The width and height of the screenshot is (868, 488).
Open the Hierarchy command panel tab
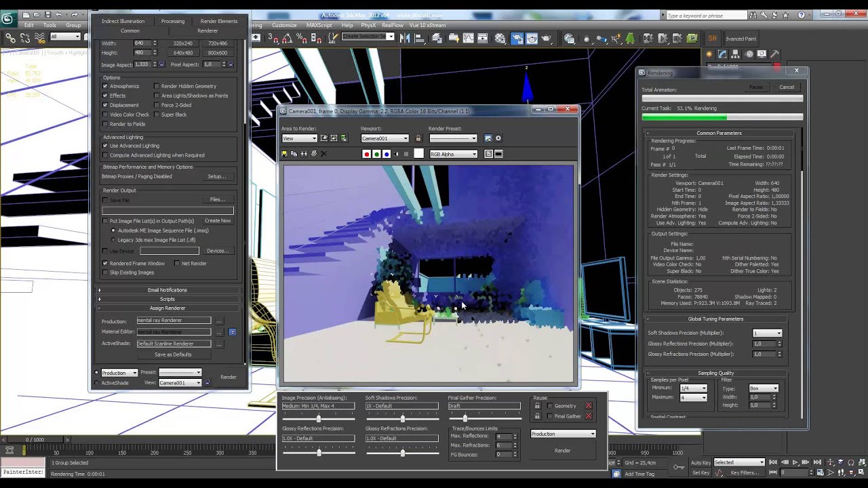click(x=735, y=54)
